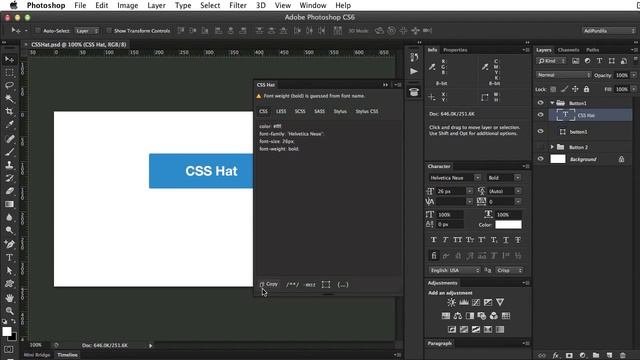Click Faux Bold style icon

[433, 240]
